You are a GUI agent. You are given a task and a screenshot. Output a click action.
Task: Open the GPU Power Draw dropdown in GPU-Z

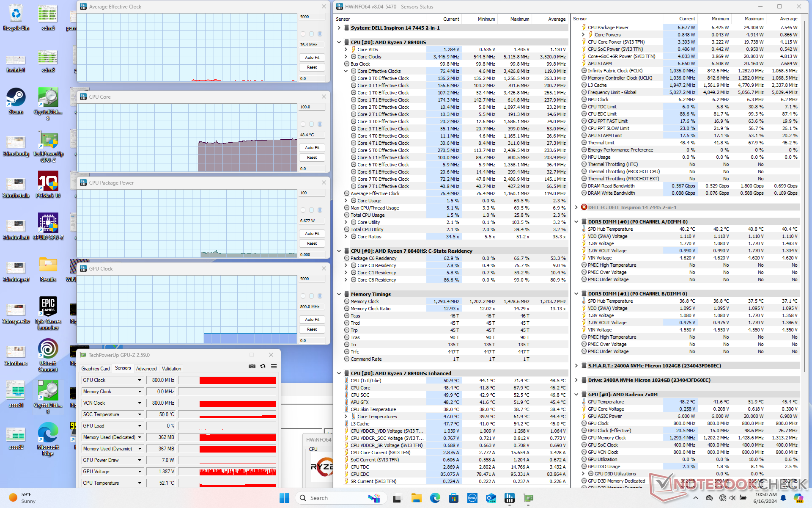coord(140,460)
